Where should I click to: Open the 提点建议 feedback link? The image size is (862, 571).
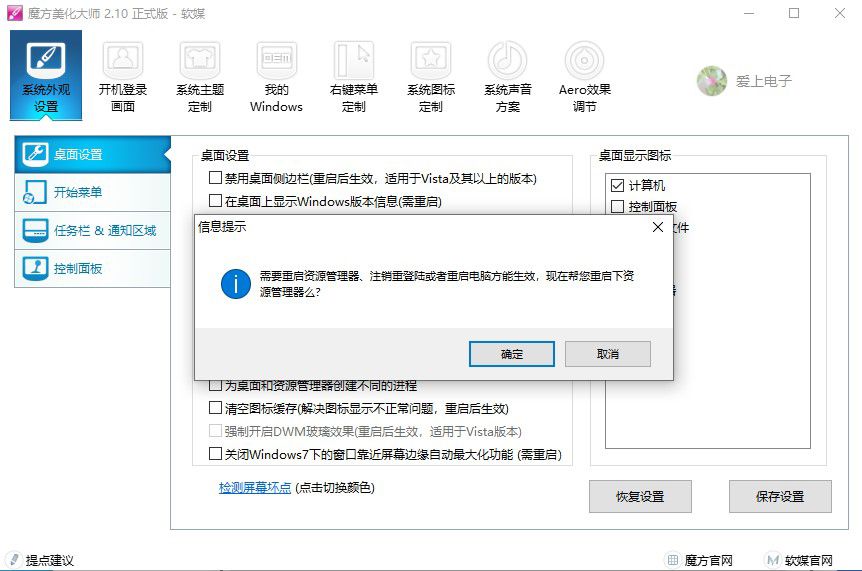coord(42,560)
